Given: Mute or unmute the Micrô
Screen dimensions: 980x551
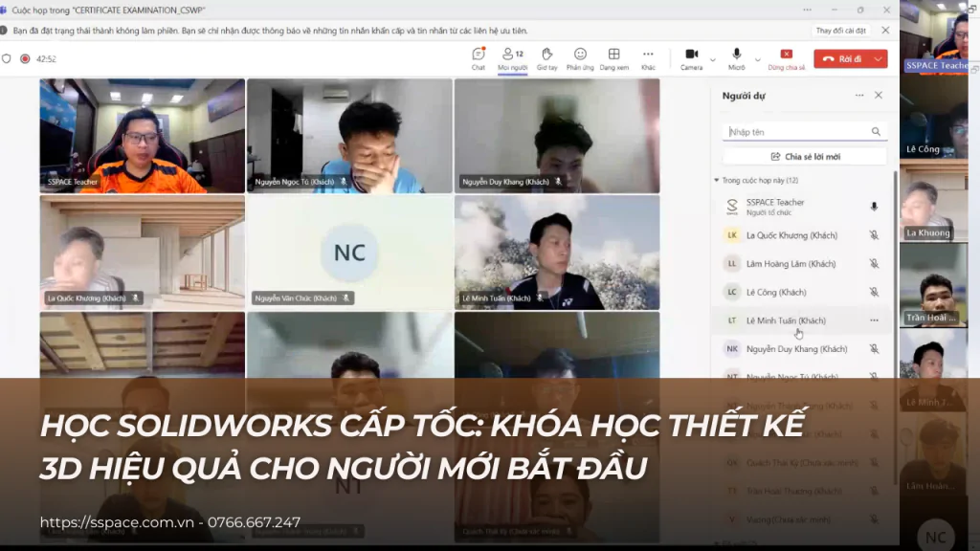Looking at the screenshot, I should pyautogui.click(x=736, y=58).
